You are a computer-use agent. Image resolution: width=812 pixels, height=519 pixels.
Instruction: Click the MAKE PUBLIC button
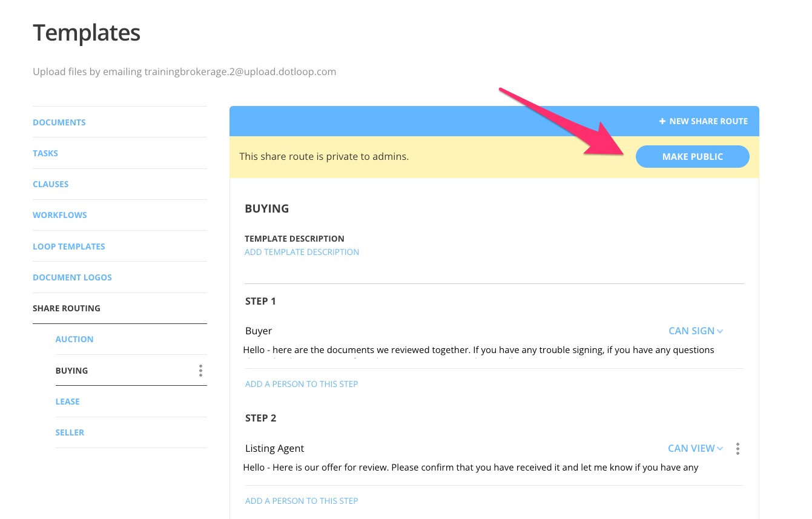(x=692, y=156)
